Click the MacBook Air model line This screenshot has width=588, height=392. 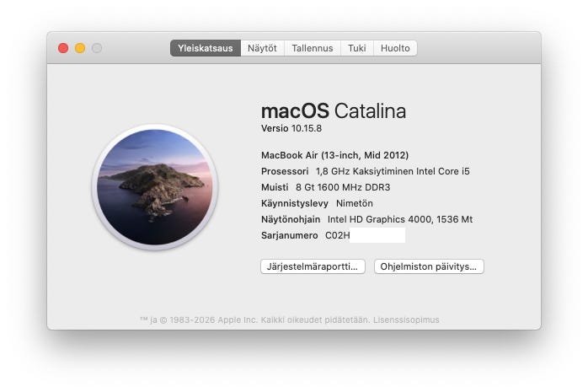click(x=335, y=155)
